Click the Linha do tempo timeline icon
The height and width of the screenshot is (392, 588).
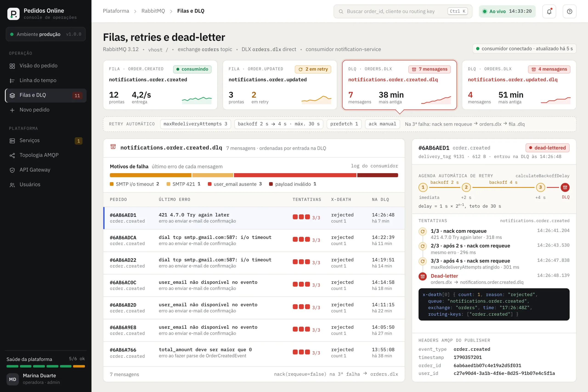coord(12,81)
